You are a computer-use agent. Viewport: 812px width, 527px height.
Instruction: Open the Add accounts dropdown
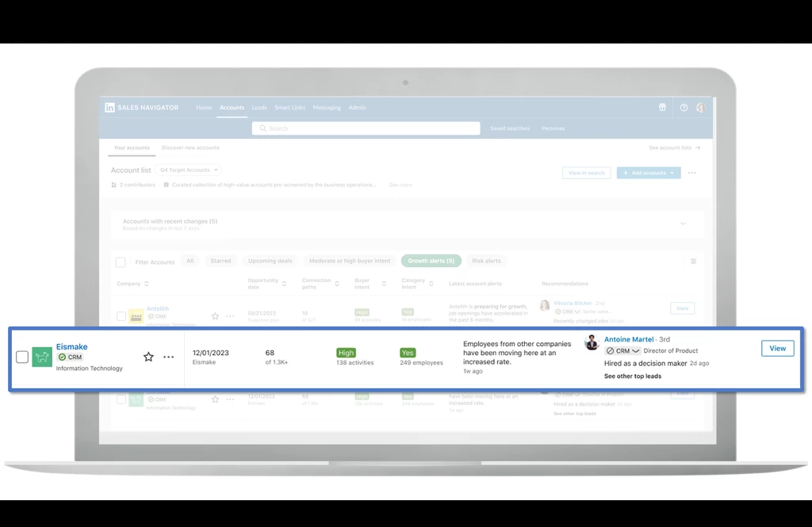point(649,173)
